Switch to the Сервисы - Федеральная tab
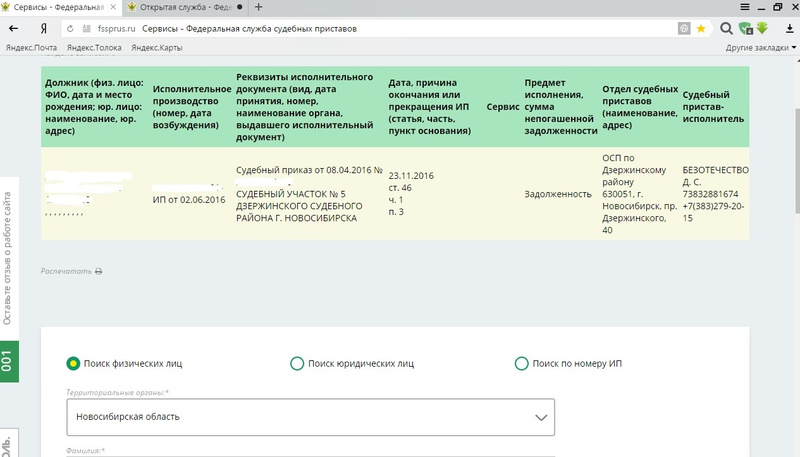 pyautogui.click(x=59, y=7)
